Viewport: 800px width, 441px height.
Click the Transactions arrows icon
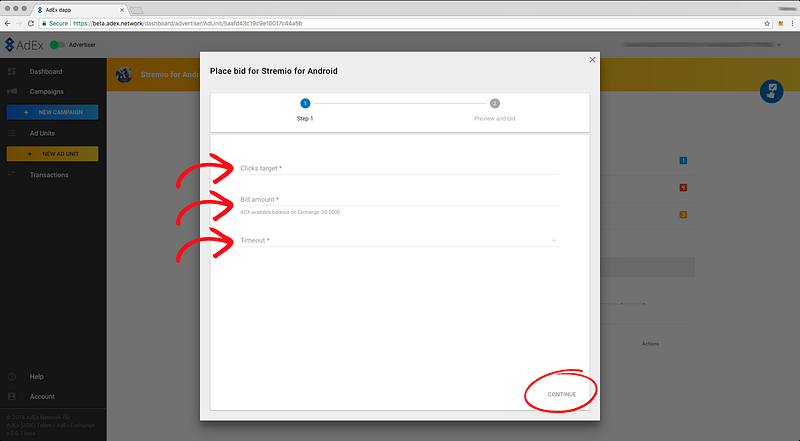(x=12, y=175)
